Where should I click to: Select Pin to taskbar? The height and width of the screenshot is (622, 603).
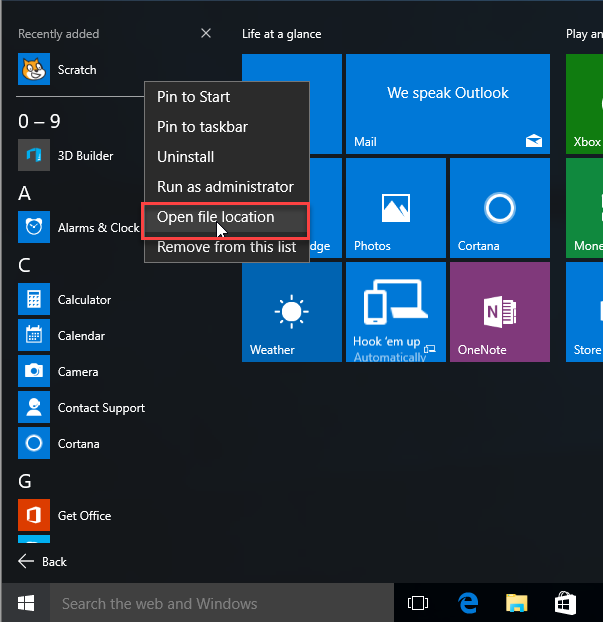point(227,127)
